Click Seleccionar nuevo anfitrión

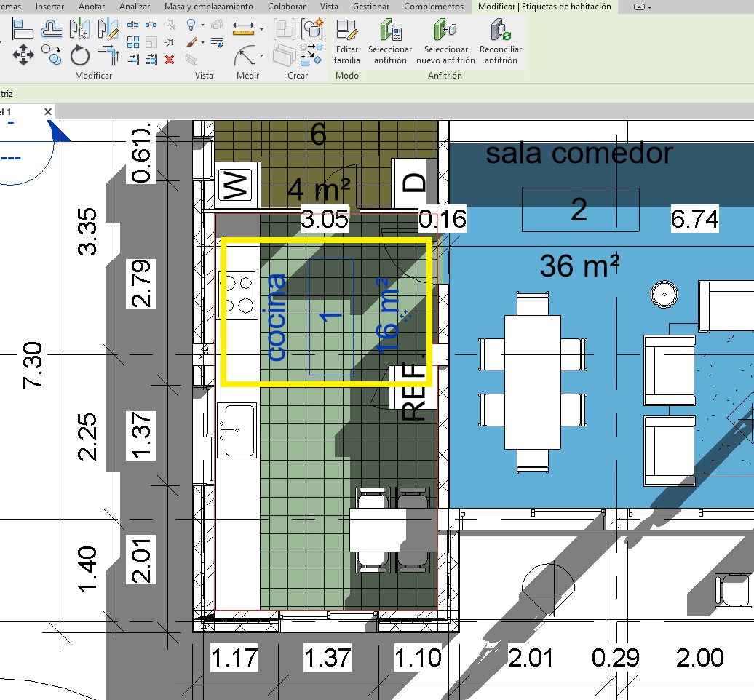point(445,42)
